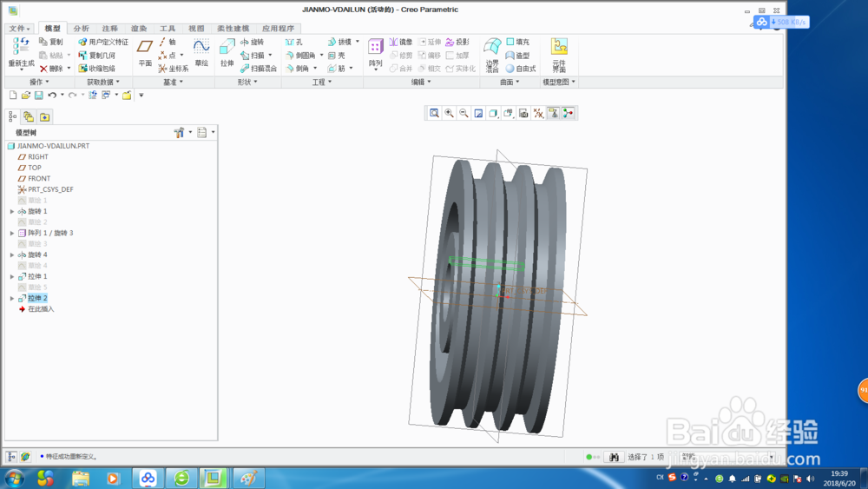Click the Zoom Out icon in graphics toolbar
Screen dimensions: 868x489
(464, 113)
